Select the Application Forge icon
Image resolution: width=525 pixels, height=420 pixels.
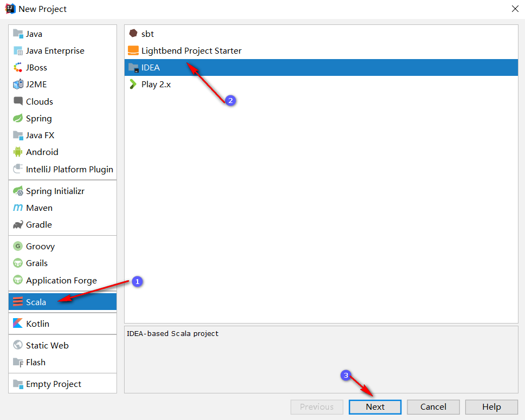(18, 280)
